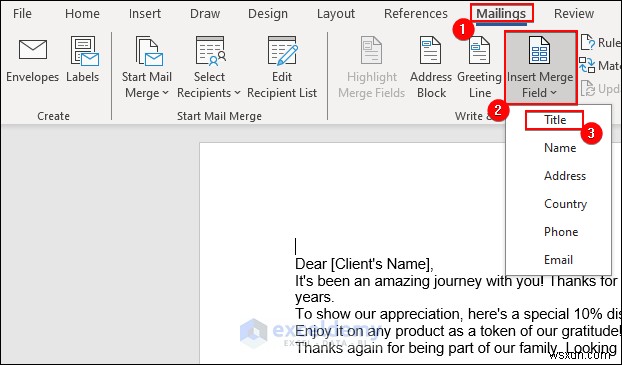Switch to the Review tab
This screenshot has height=365, width=622.
(574, 13)
